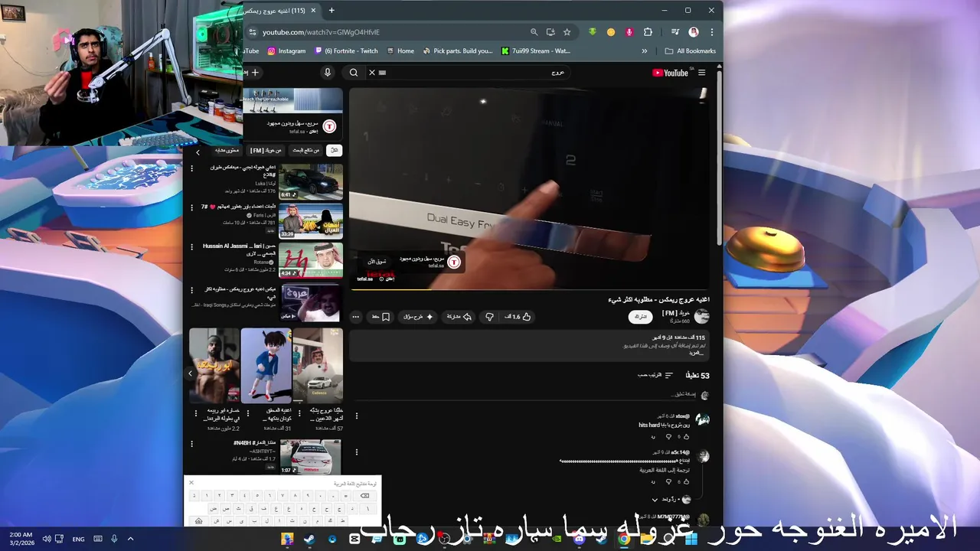This screenshot has width=980, height=551.
Task: Open the Hussain Al Jassmi video thumbnail
Action: pos(310,260)
